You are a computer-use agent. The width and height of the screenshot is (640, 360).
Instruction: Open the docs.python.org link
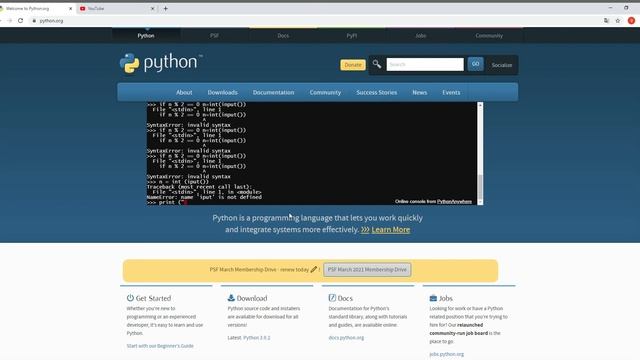(x=346, y=338)
